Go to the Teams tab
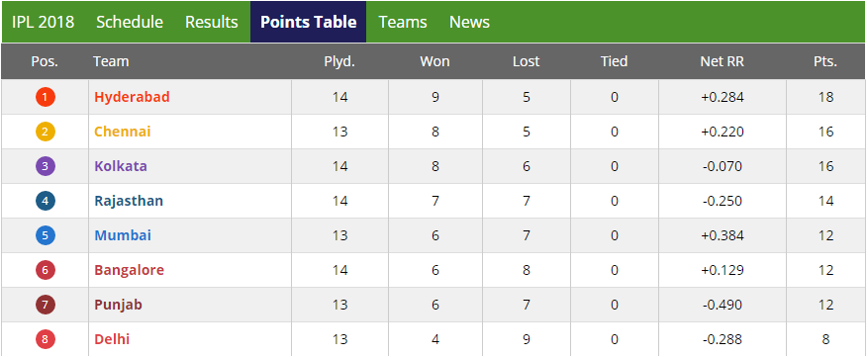Viewport: 868px width, 357px height. (x=403, y=22)
